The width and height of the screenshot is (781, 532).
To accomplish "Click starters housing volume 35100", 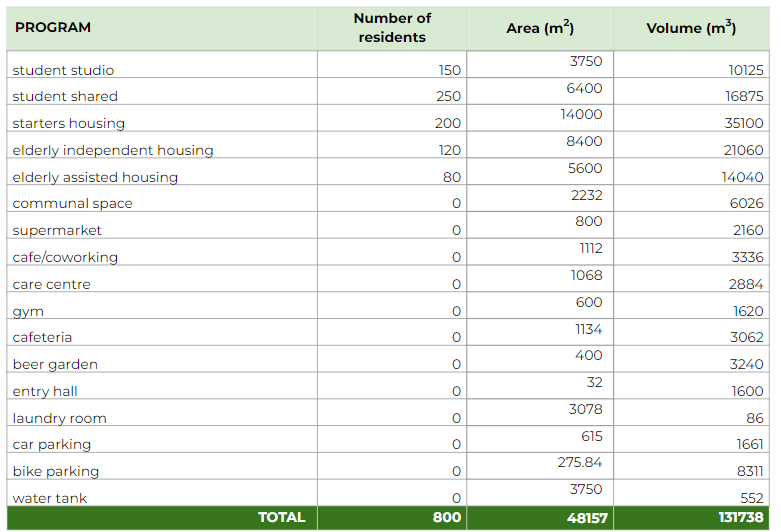I will [x=742, y=123].
